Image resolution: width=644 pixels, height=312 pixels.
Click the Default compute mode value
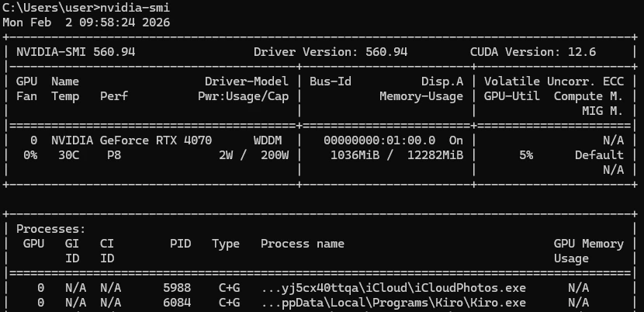pyautogui.click(x=599, y=155)
